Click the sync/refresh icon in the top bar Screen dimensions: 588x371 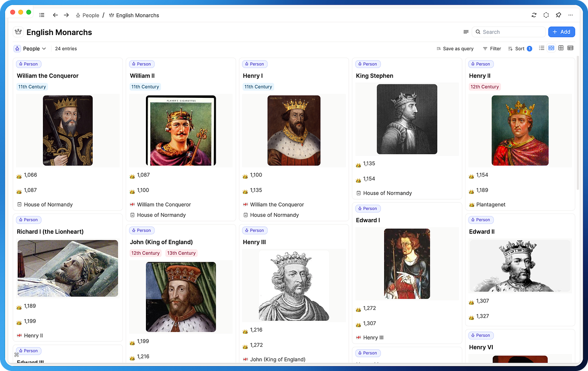pos(534,15)
